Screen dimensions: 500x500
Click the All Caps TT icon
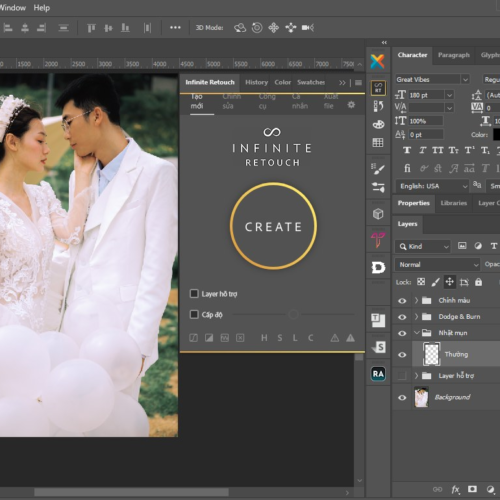click(x=438, y=151)
